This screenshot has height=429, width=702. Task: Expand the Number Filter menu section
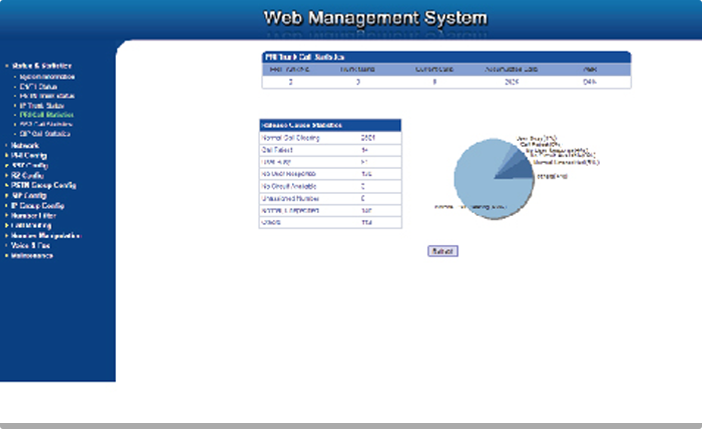click(x=33, y=215)
